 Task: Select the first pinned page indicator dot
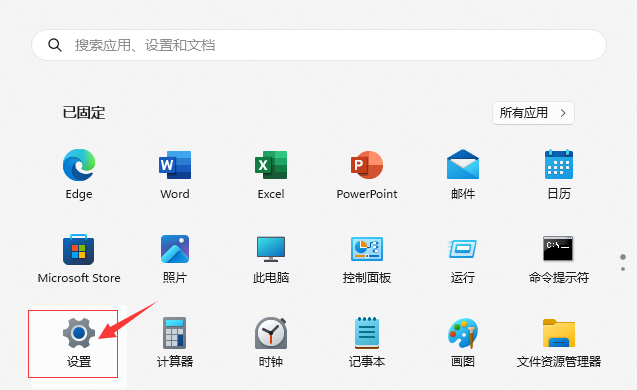pos(623,257)
